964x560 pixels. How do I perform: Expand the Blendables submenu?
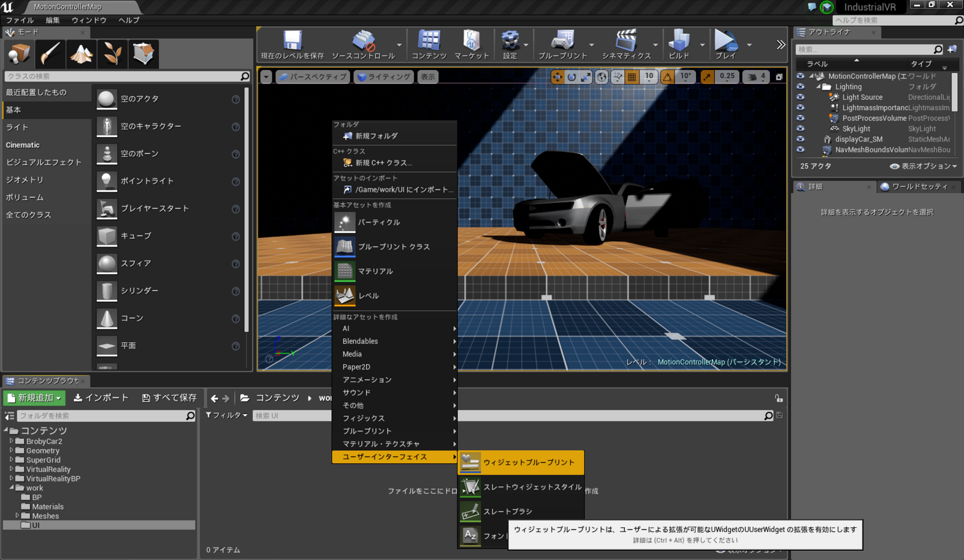(x=394, y=341)
